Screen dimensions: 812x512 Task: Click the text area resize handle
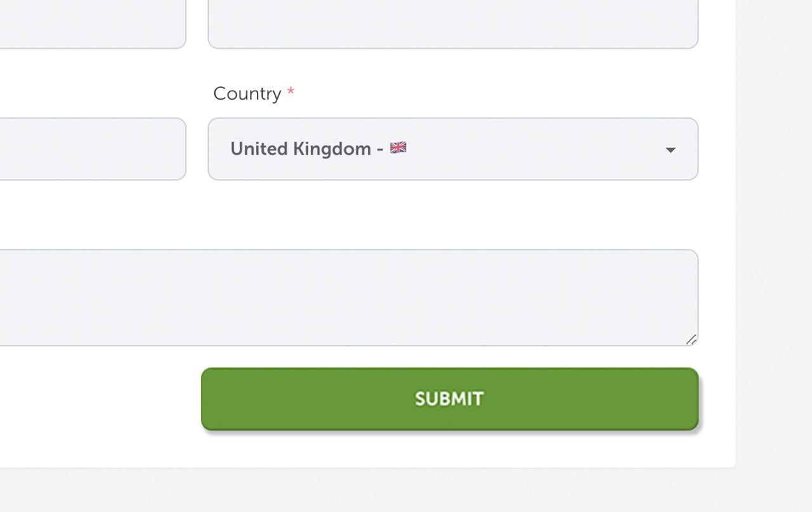[x=691, y=339]
